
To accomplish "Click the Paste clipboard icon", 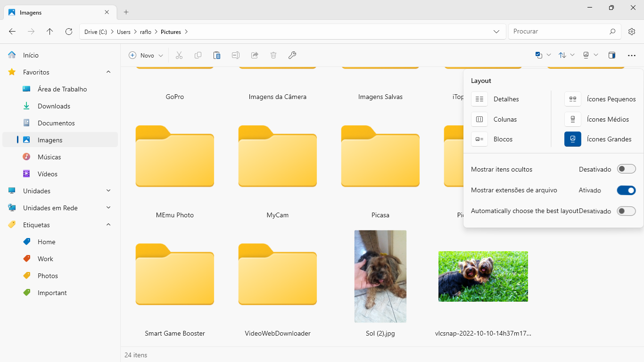I will (x=217, y=55).
